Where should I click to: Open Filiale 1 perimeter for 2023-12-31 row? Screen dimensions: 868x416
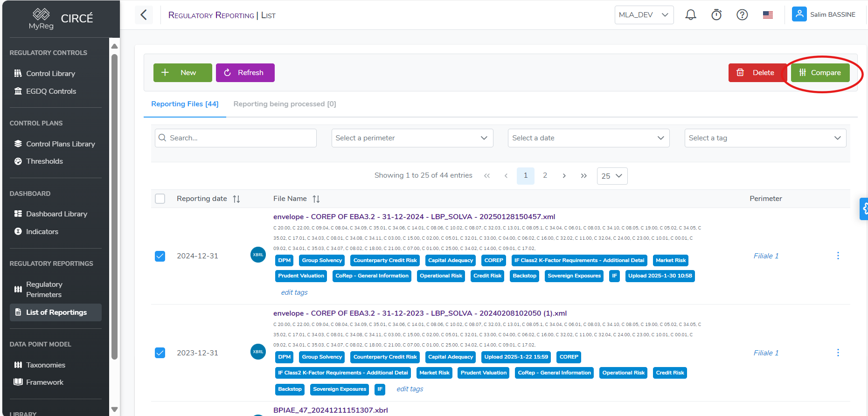tap(766, 353)
